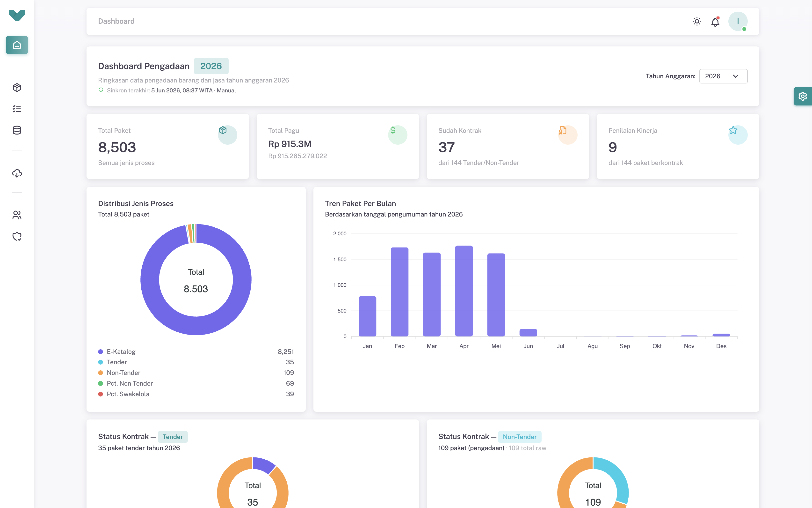Click the Penilaian Kinerja star icon
Viewport: 812px width, 508px height.
coord(733,130)
